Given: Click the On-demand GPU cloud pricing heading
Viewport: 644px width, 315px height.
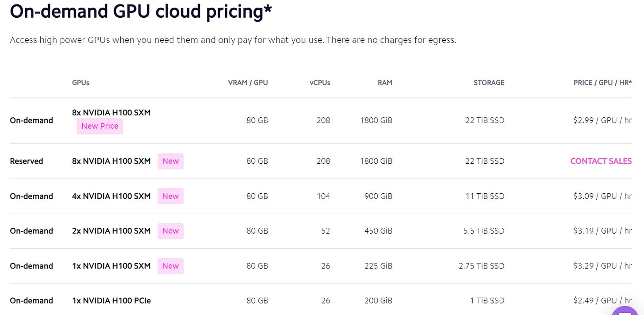Looking at the screenshot, I should point(141,12).
